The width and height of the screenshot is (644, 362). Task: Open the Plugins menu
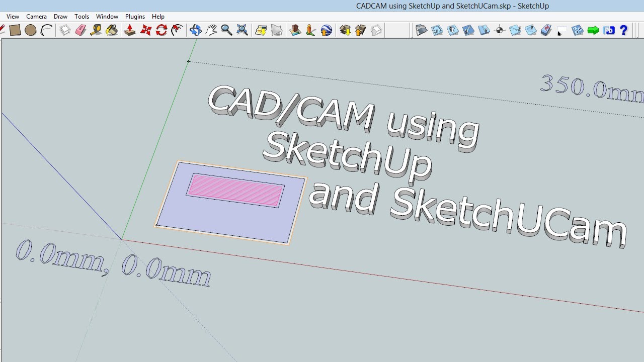(x=135, y=17)
